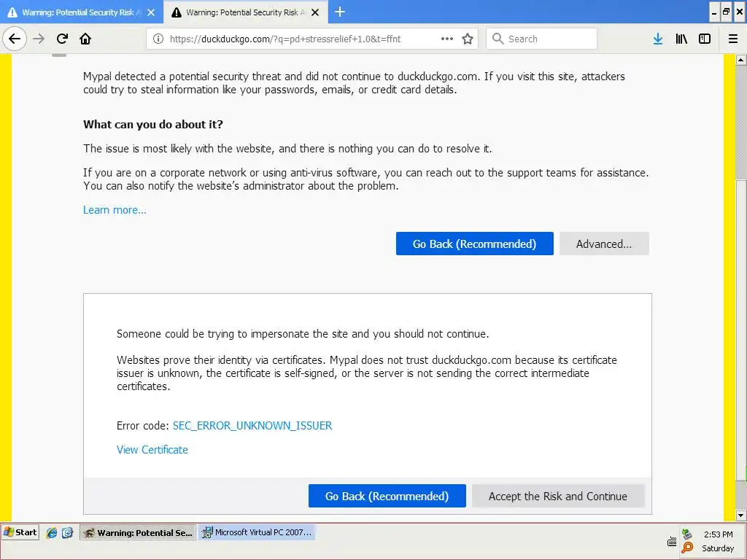Click the orange magnifier tray icon

(x=687, y=548)
